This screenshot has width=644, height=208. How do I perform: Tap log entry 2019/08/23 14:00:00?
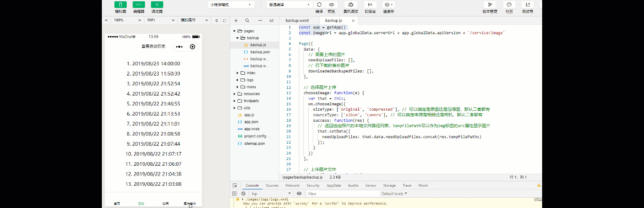pyautogui.click(x=153, y=64)
